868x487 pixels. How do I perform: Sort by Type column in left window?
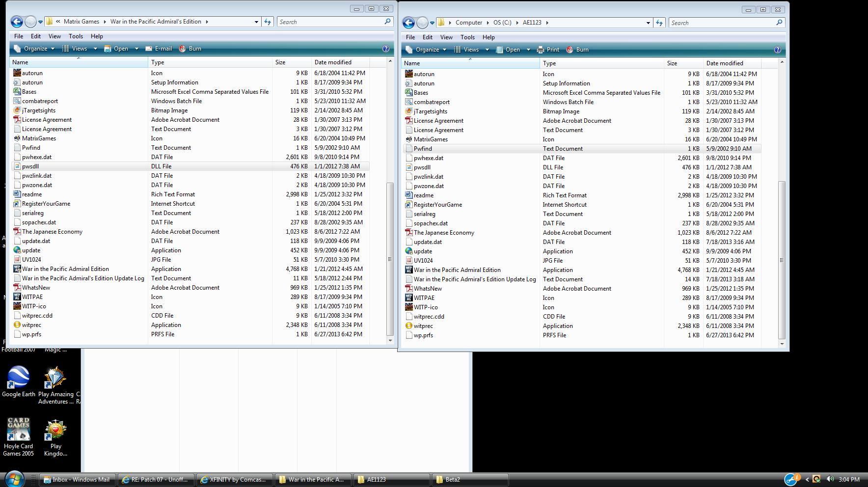tap(210, 62)
